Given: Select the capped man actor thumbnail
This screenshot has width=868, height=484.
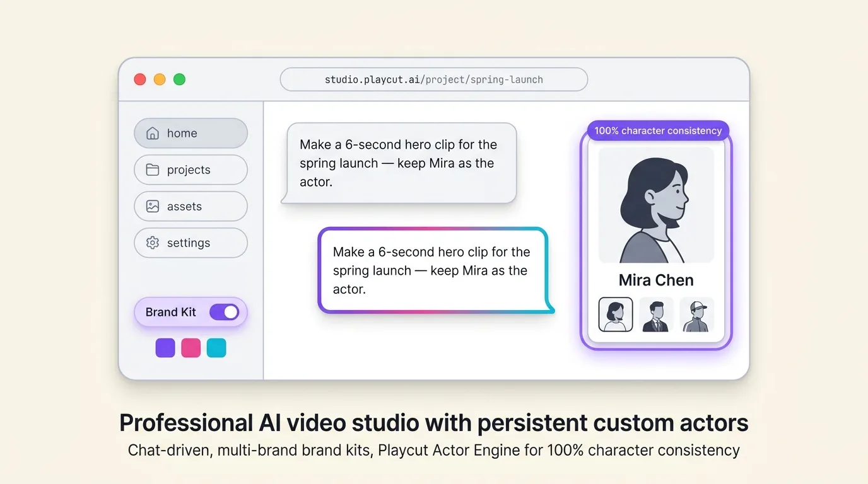Looking at the screenshot, I should tap(697, 314).
